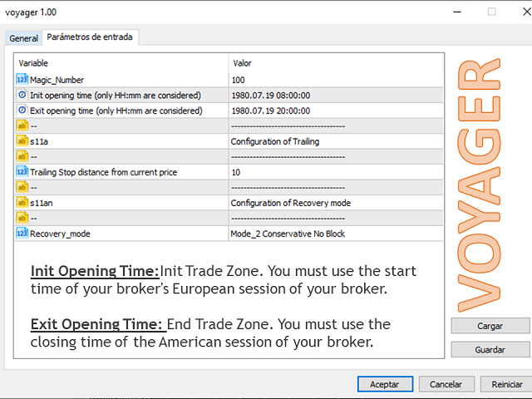532x399 pixels.
Task: Select the Recovery_mode variable name
Action: click(60, 234)
